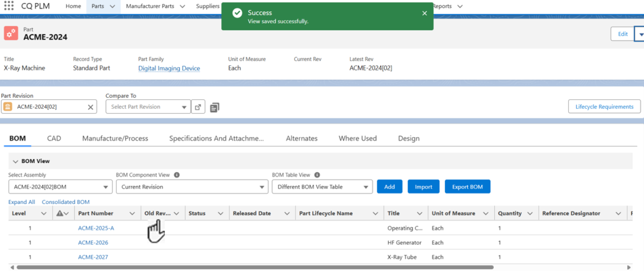Close the Success notification toast
The height and width of the screenshot is (271, 644).
[x=424, y=13]
